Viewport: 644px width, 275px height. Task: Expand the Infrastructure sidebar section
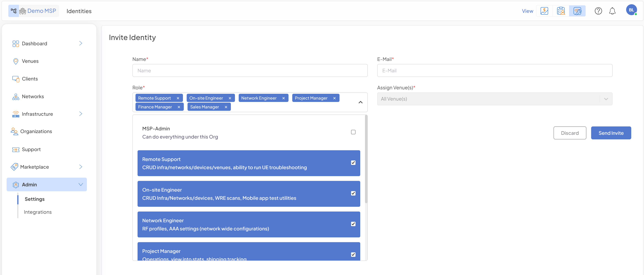pyautogui.click(x=81, y=114)
